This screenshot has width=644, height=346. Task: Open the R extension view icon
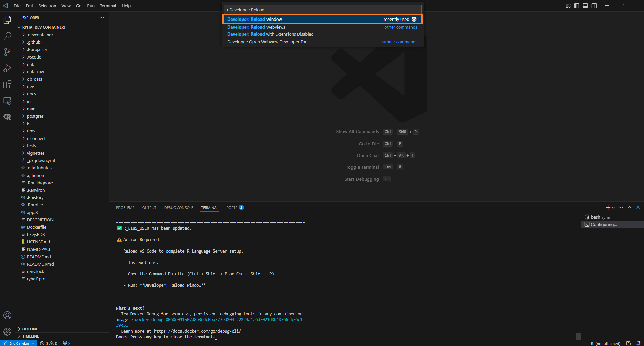point(7,117)
